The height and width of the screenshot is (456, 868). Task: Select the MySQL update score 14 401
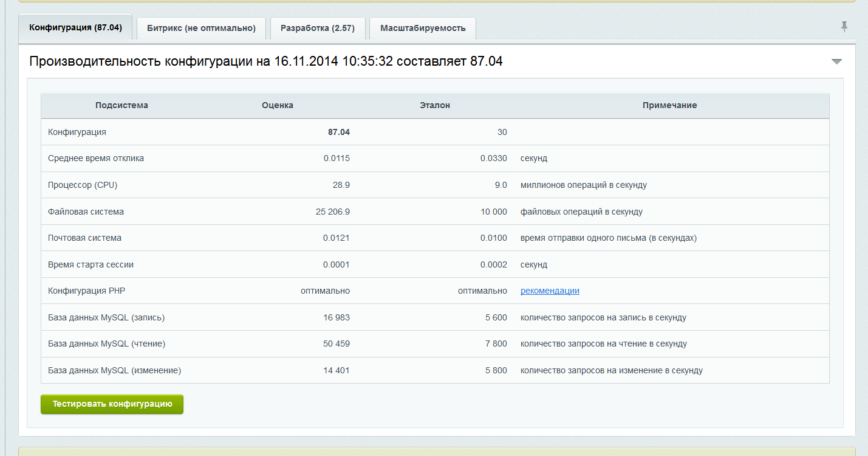coord(337,370)
